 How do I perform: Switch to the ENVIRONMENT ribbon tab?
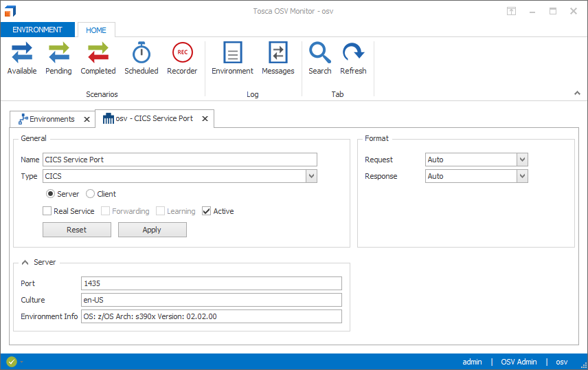coord(38,30)
